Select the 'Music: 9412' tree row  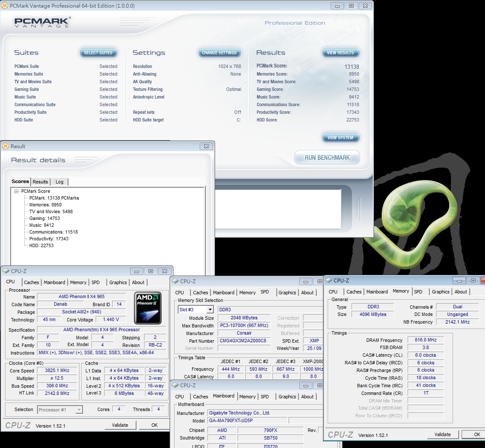coord(42,225)
